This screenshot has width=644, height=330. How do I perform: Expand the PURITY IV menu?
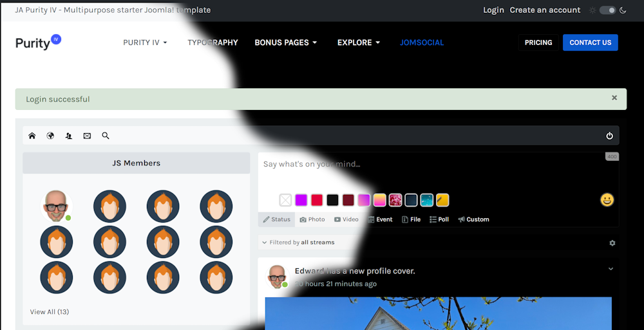(x=145, y=42)
